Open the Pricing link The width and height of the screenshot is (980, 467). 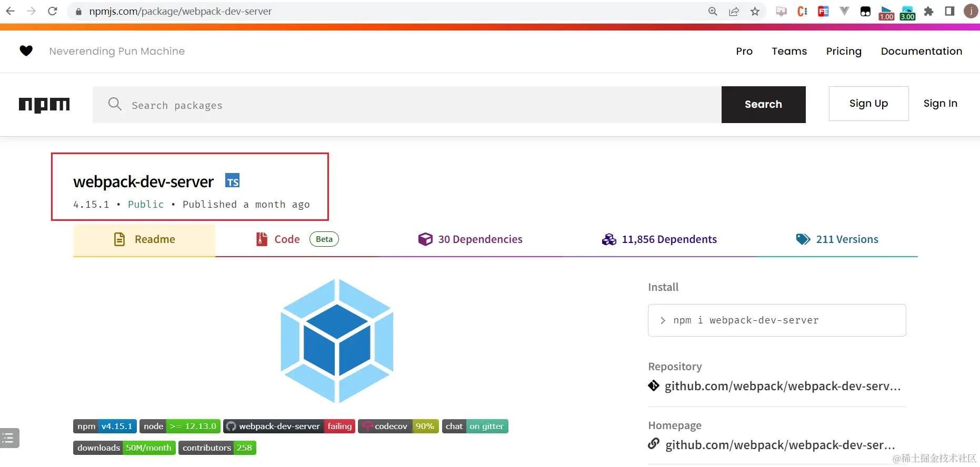844,51
